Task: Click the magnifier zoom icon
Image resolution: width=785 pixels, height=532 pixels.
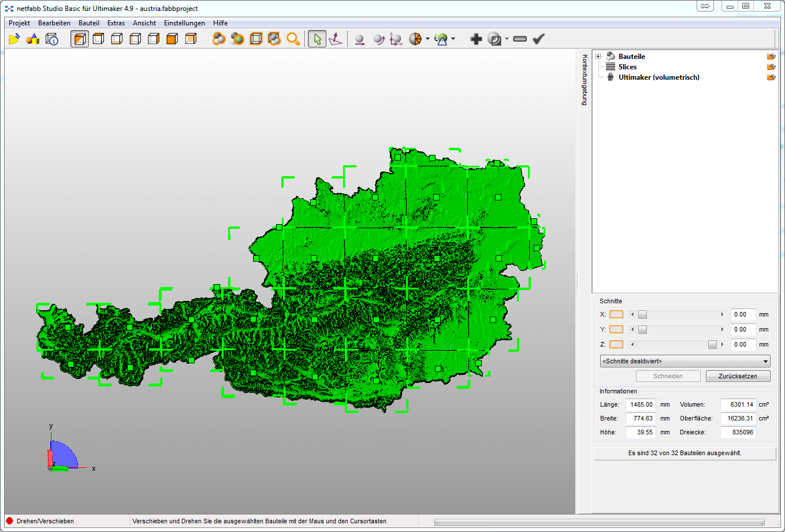Action: tap(293, 39)
